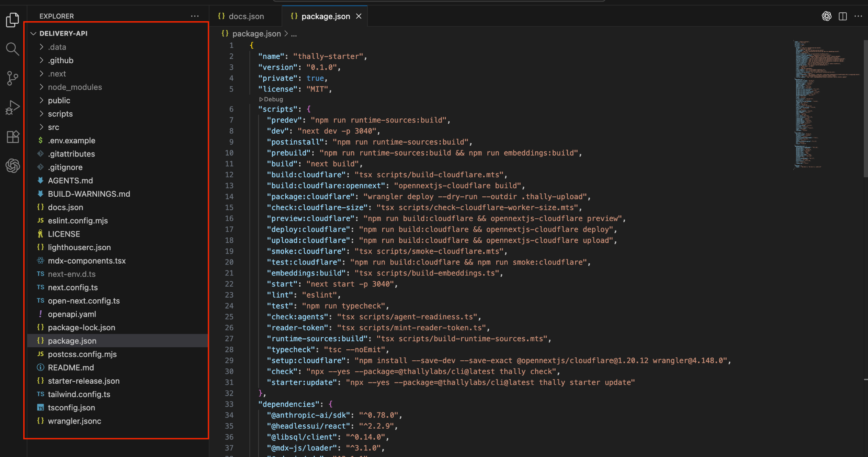Open mdx-components.tsx file
Viewport: 868px width, 457px height.
[117, 261]
